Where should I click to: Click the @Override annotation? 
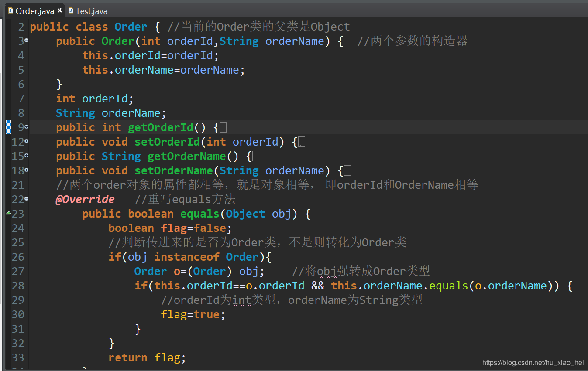pyautogui.click(x=85, y=199)
